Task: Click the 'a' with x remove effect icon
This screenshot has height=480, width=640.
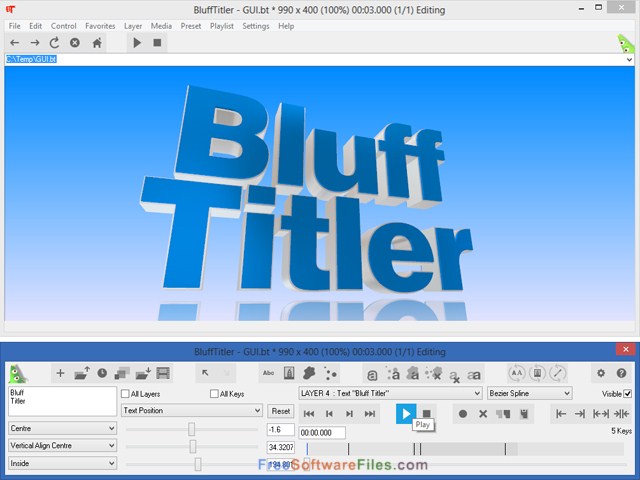Action: click(454, 376)
